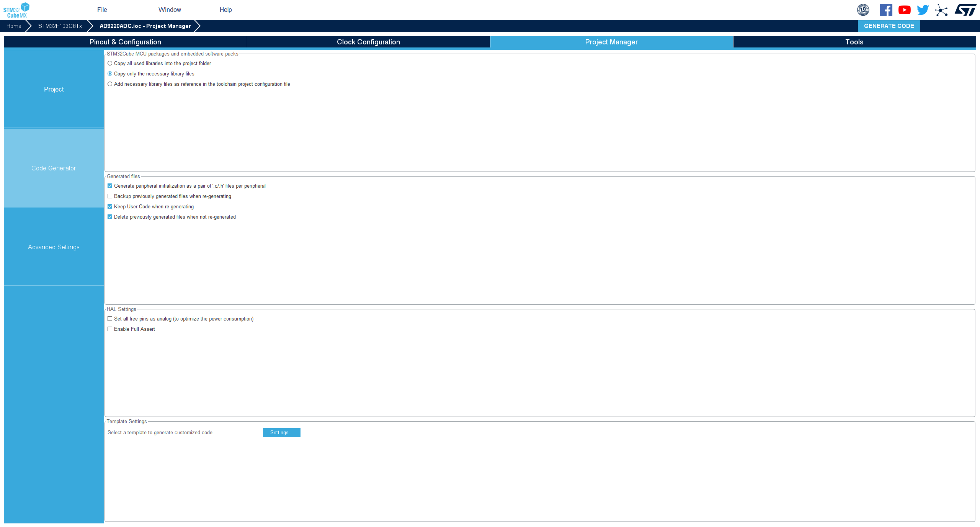Go to the Home breadcrumb
Image resolution: width=980 pixels, height=527 pixels.
coord(14,26)
